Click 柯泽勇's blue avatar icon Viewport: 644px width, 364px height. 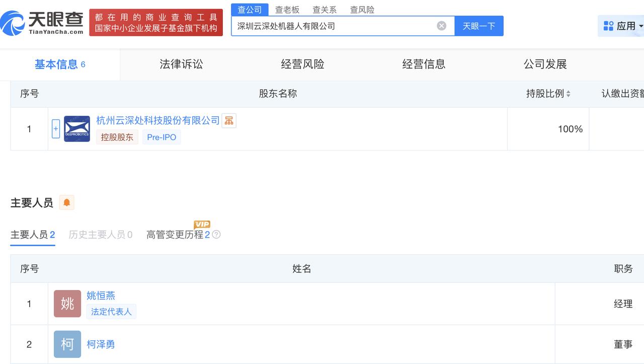pyautogui.click(x=67, y=344)
